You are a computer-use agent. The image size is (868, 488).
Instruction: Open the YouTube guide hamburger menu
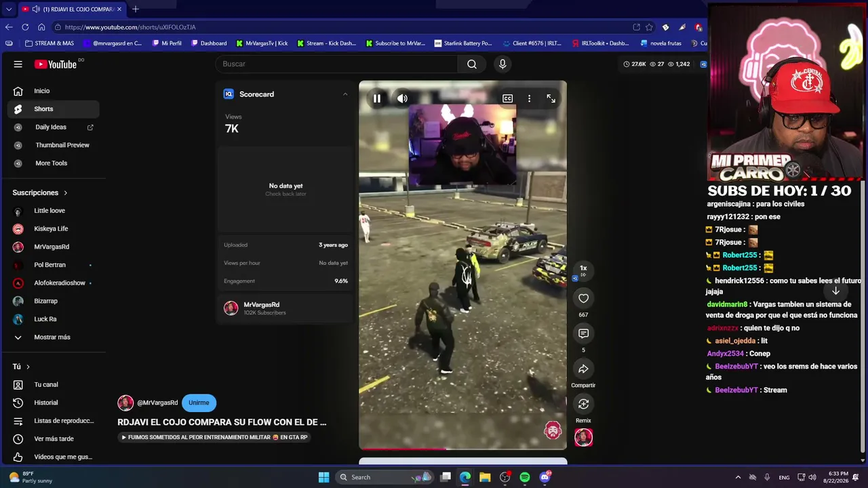[18, 64]
